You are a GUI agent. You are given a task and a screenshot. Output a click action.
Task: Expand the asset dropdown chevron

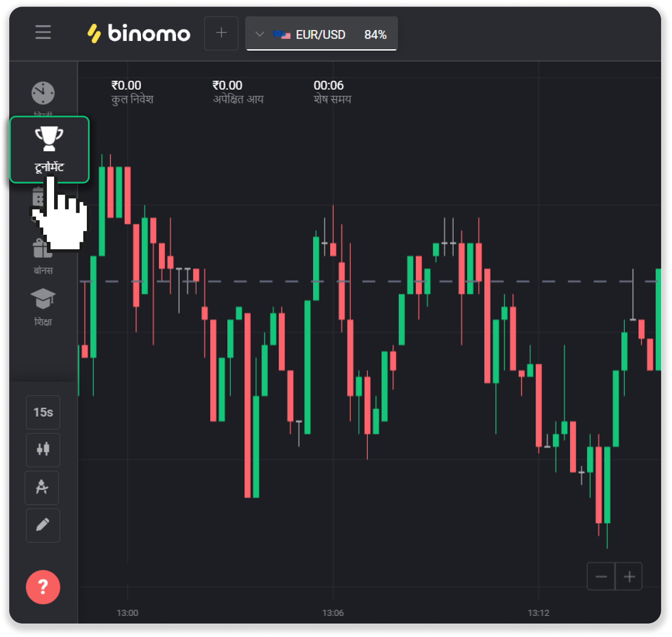coord(260,34)
